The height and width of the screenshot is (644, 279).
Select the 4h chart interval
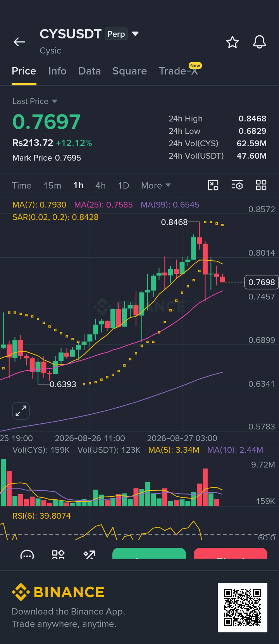click(x=101, y=185)
